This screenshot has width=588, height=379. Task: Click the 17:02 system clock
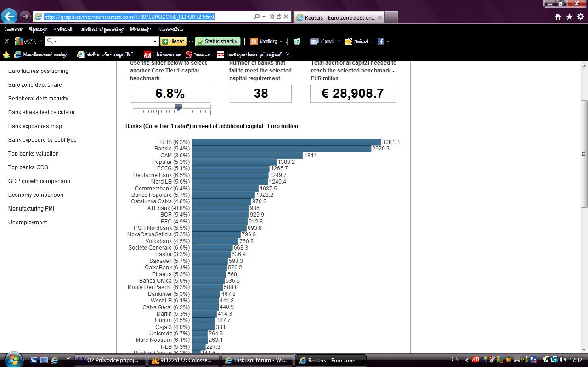coord(575,360)
